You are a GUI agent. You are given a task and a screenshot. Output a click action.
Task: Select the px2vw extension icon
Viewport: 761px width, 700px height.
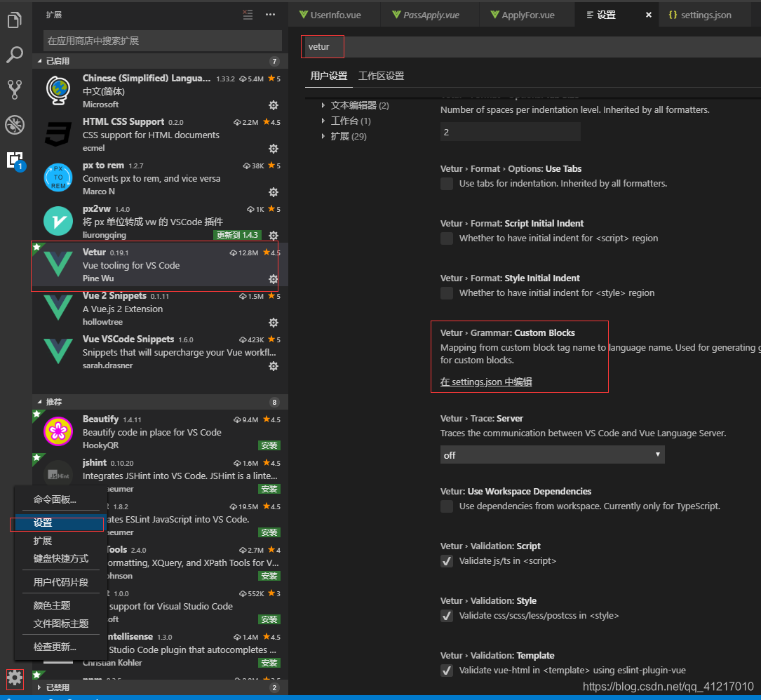(x=58, y=221)
